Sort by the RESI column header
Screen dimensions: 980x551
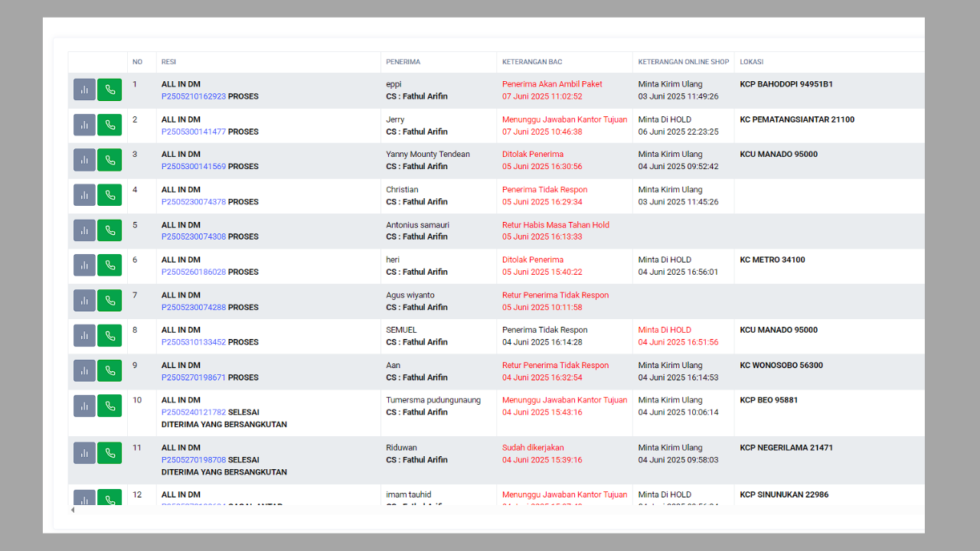click(168, 62)
